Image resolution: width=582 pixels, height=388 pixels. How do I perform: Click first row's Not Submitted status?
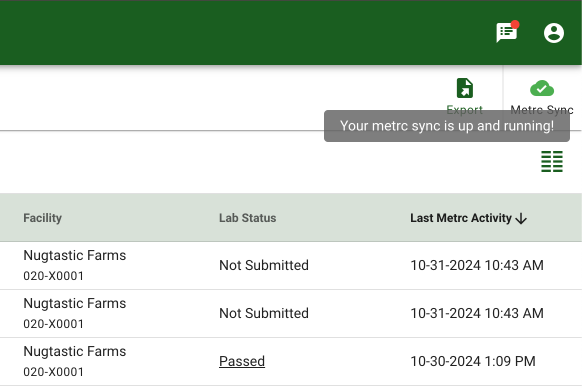click(x=264, y=265)
